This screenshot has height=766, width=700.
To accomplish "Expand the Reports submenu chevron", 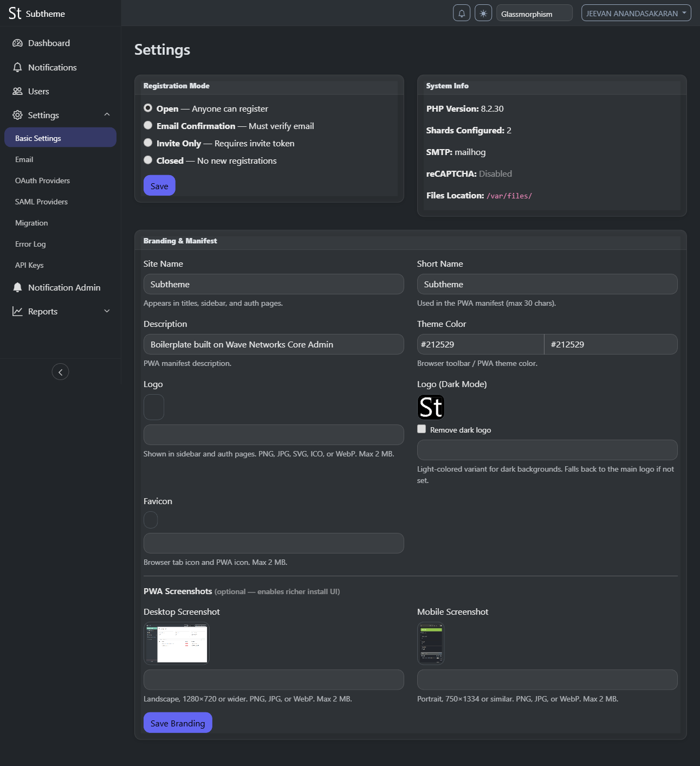I will (107, 311).
